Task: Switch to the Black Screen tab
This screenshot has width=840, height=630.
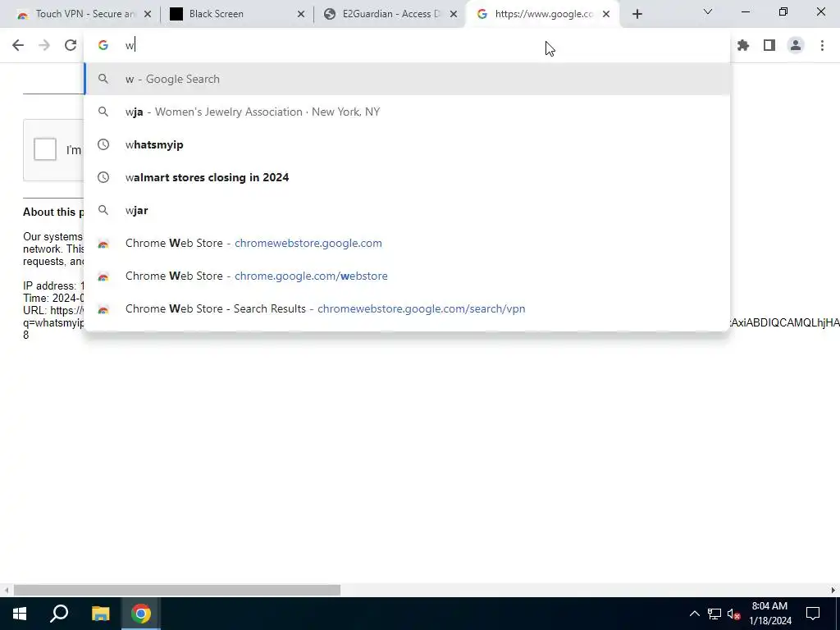Action: coord(235,15)
